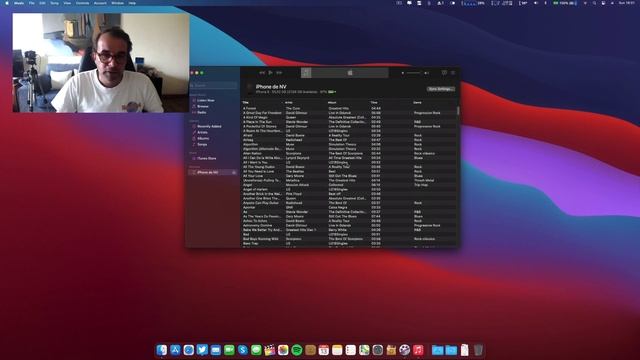640x360 pixels.
Task: Open App Store from the Dock
Action: click(x=175, y=350)
